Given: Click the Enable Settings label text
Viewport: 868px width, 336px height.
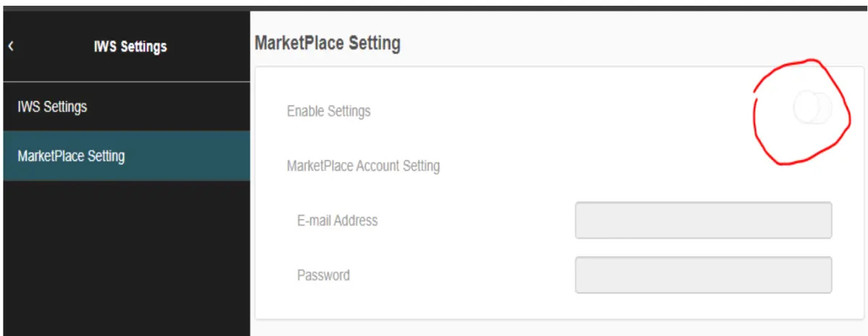Looking at the screenshot, I should click(328, 111).
